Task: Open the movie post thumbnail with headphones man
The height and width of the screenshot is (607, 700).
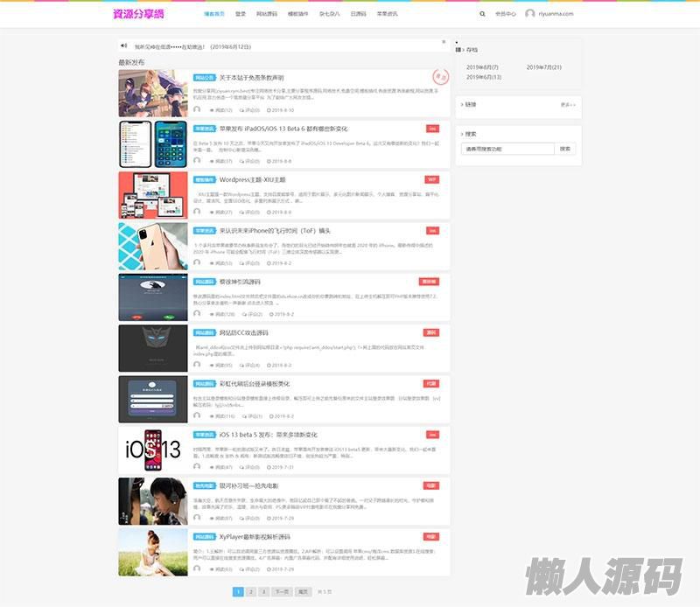Action: coord(153,501)
